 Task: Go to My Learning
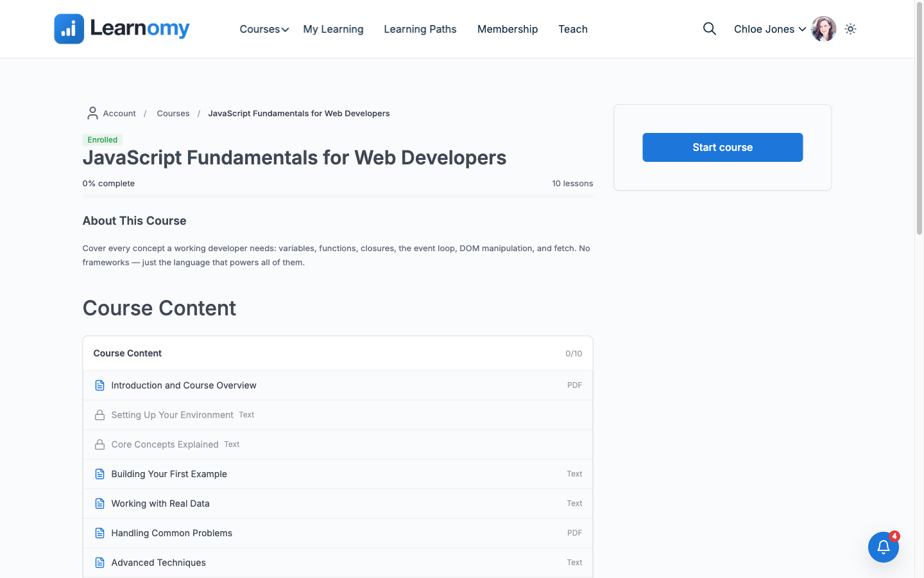[333, 29]
